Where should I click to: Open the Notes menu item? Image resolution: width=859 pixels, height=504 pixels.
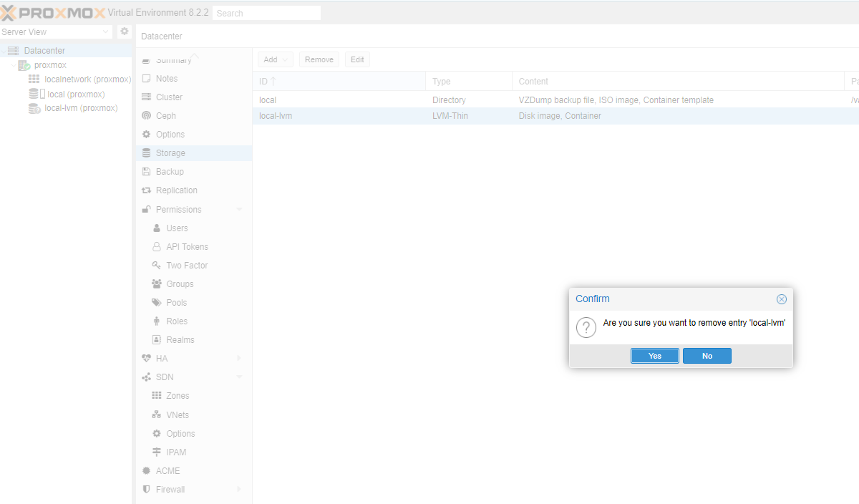[x=193, y=79]
